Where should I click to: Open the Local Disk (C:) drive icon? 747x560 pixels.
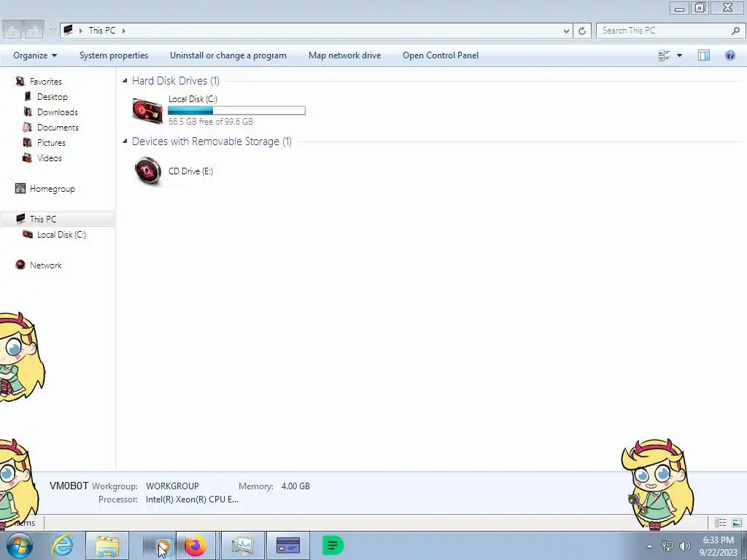click(x=147, y=110)
